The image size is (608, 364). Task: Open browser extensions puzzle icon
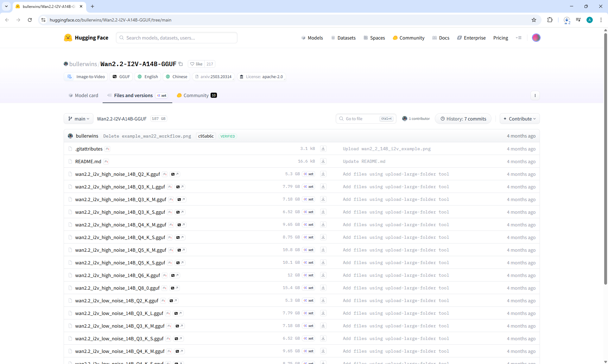pyautogui.click(x=550, y=20)
